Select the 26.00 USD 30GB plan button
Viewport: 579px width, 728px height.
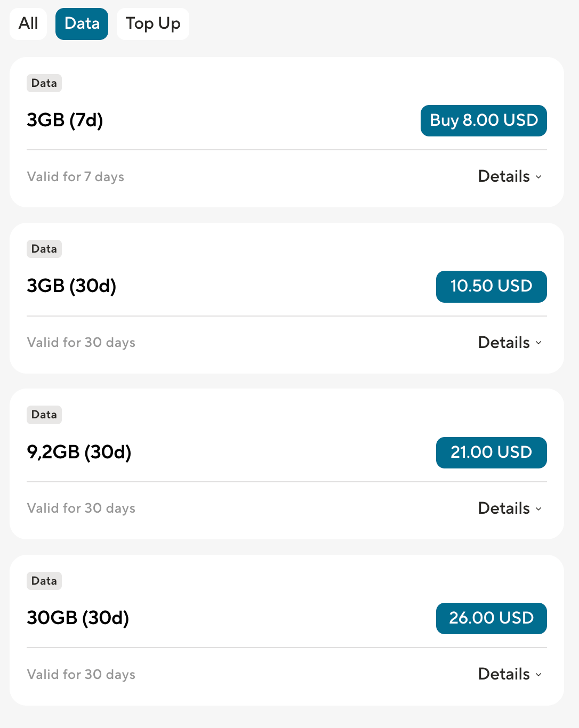click(x=491, y=618)
